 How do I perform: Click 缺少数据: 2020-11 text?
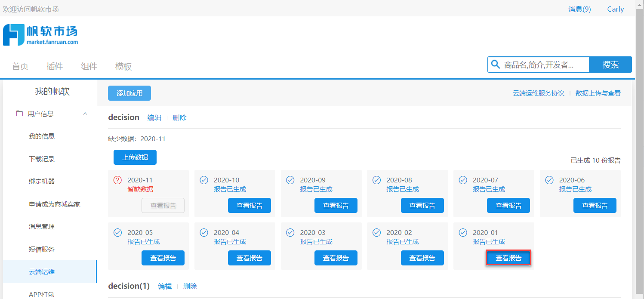click(x=137, y=139)
